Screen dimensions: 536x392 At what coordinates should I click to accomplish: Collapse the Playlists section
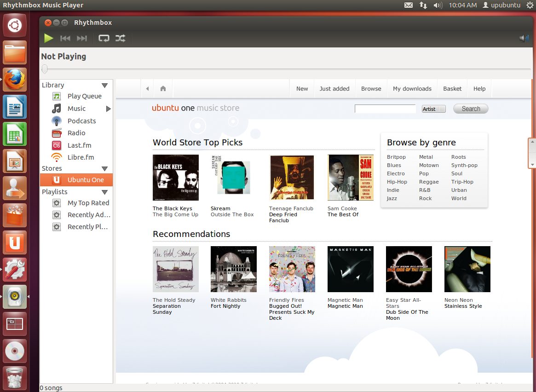point(104,192)
